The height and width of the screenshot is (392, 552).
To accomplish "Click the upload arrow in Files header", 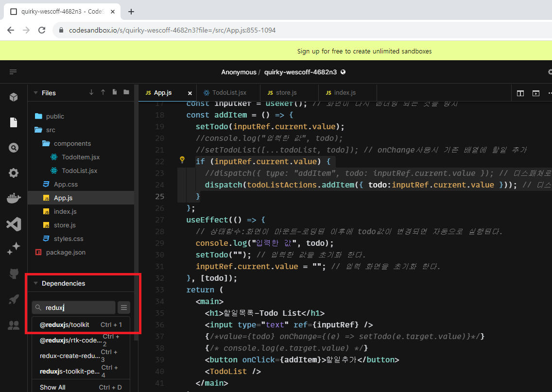I will [103, 92].
